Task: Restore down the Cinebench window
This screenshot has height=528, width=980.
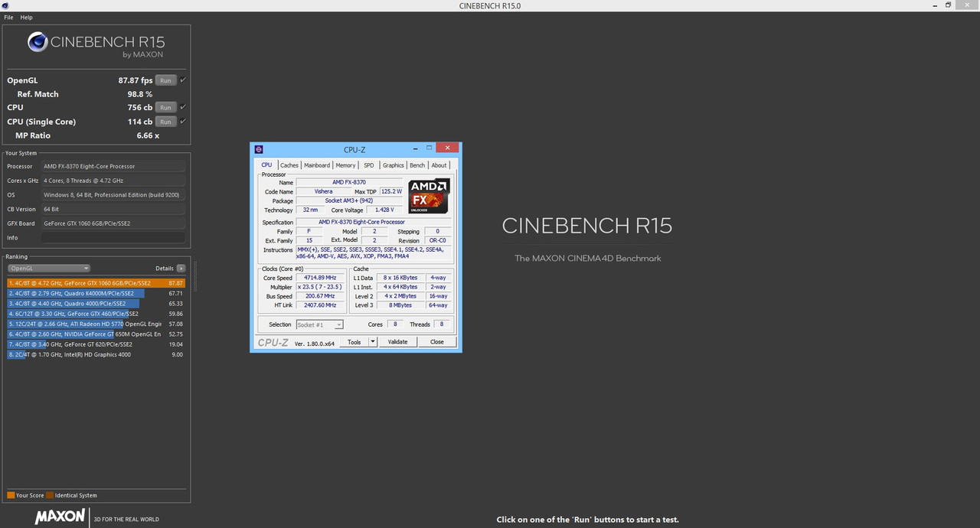Action: (x=948, y=5)
